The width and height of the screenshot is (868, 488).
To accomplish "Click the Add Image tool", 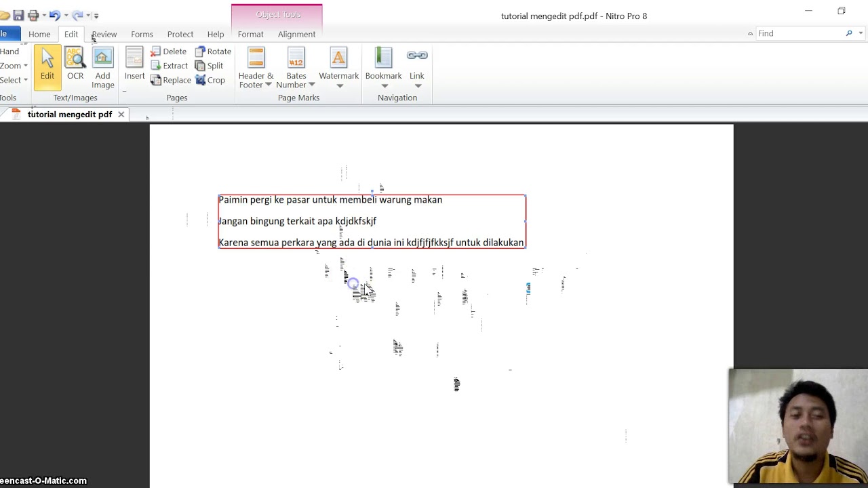I will pyautogui.click(x=103, y=67).
